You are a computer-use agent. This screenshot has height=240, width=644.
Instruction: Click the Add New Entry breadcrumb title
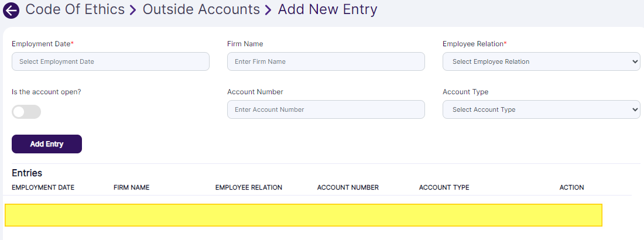(x=327, y=9)
